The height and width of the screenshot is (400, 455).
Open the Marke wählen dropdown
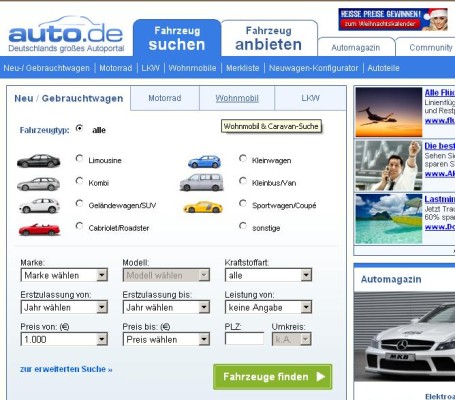coord(64,275)
